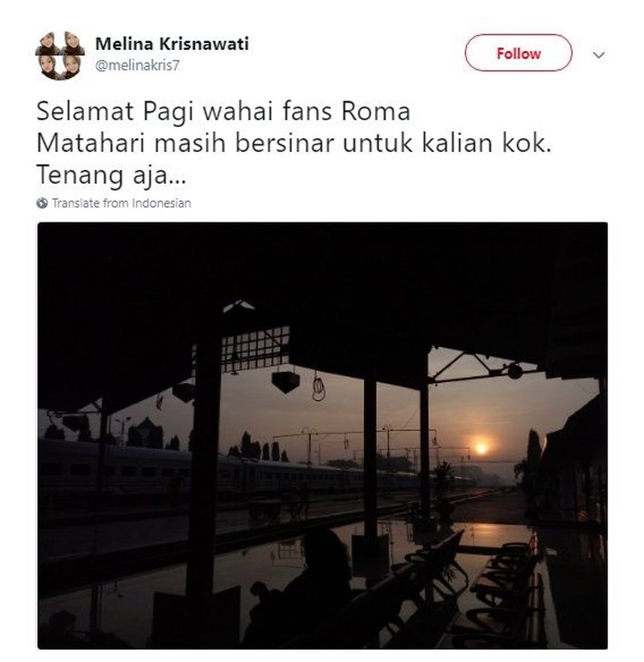Click the roof lattice in the photo
Viewport: 644px width, 662px height.
click(256, 349)
